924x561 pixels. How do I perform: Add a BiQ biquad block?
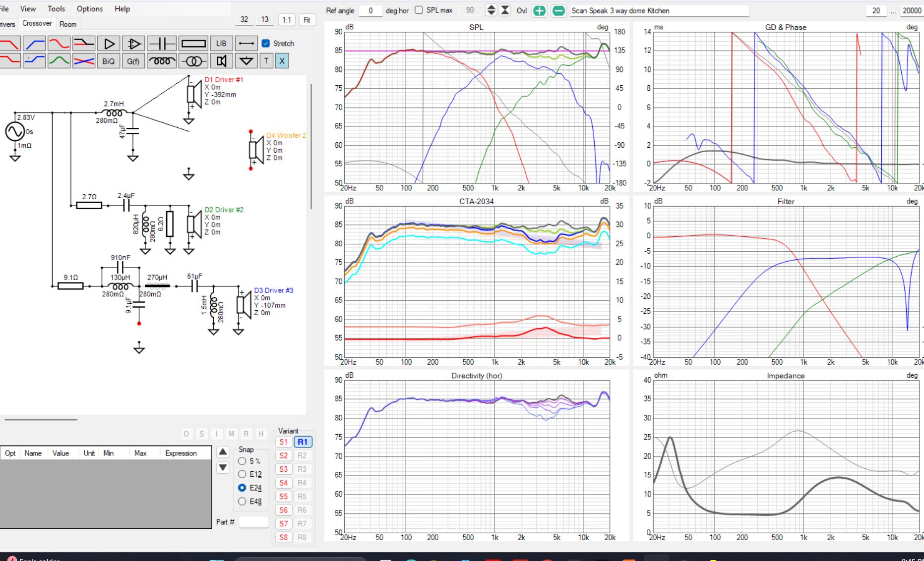click(109, 61)
